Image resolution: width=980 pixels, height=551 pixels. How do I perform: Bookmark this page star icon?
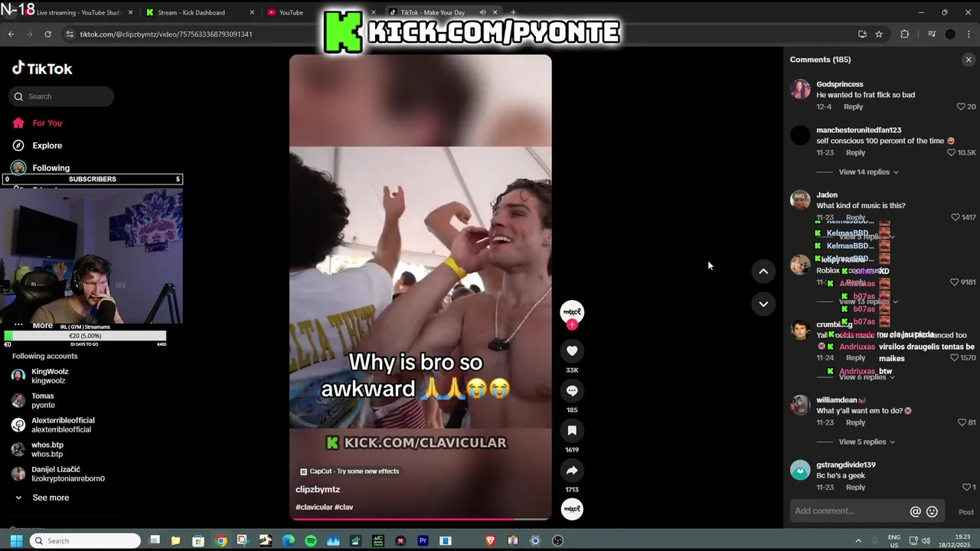click(x=879, y=34)
